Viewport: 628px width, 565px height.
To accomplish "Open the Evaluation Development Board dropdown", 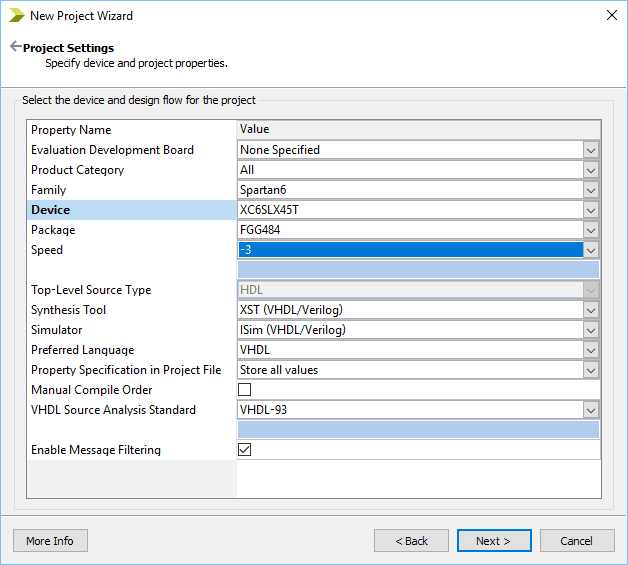I will [x=591, y=150].
